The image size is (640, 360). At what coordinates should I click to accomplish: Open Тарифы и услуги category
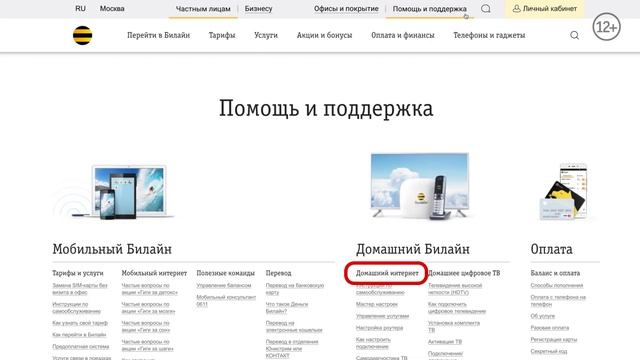coord(78,273)
